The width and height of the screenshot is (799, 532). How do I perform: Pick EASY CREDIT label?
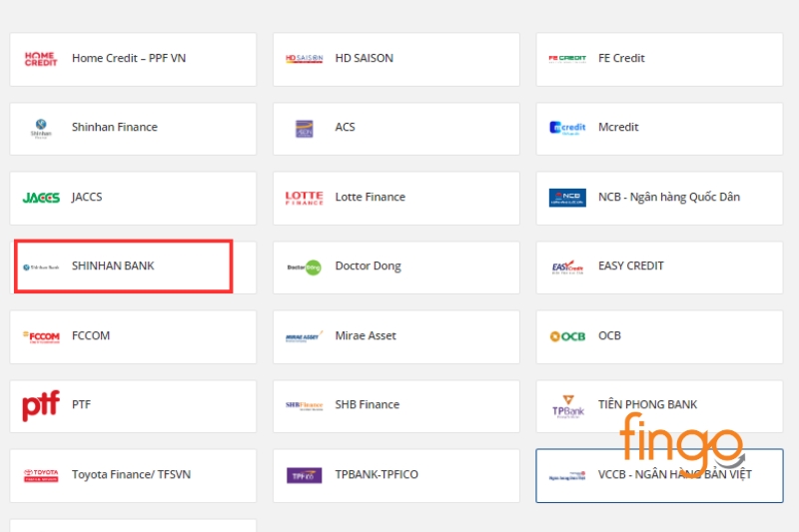pos(631,266)
